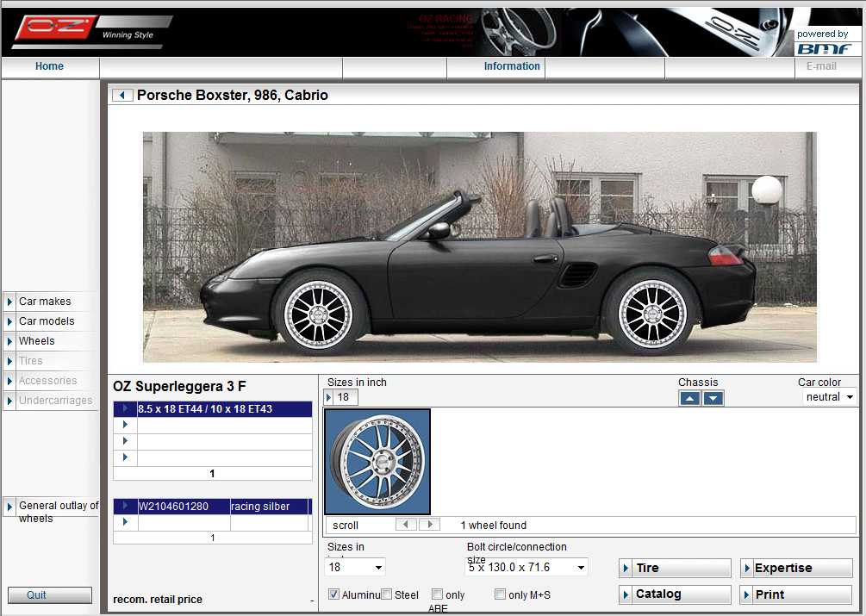Enable the only M+S checkbox
The height and width of the screenshot is (616, 866).
[x=500, y=594]
